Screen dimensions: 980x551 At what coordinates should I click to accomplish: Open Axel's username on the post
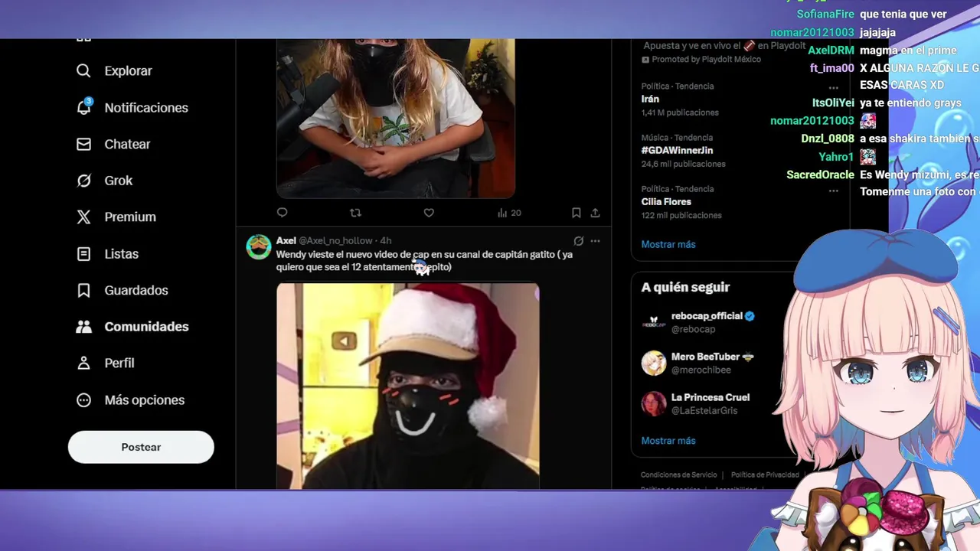286,240
